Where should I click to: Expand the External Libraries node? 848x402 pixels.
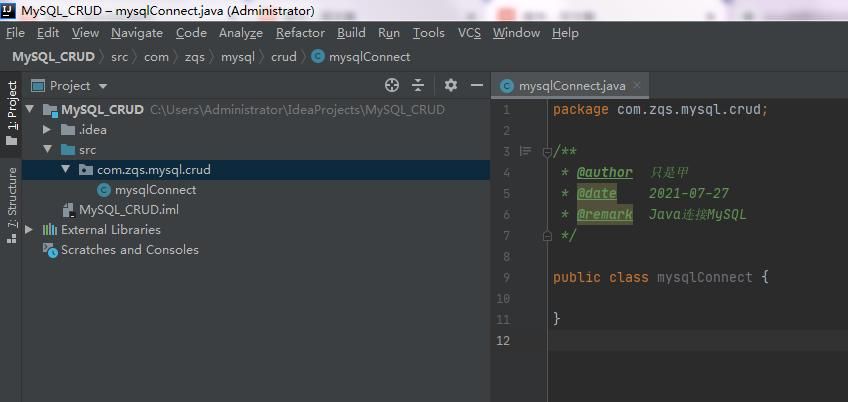tap(29, 230)
